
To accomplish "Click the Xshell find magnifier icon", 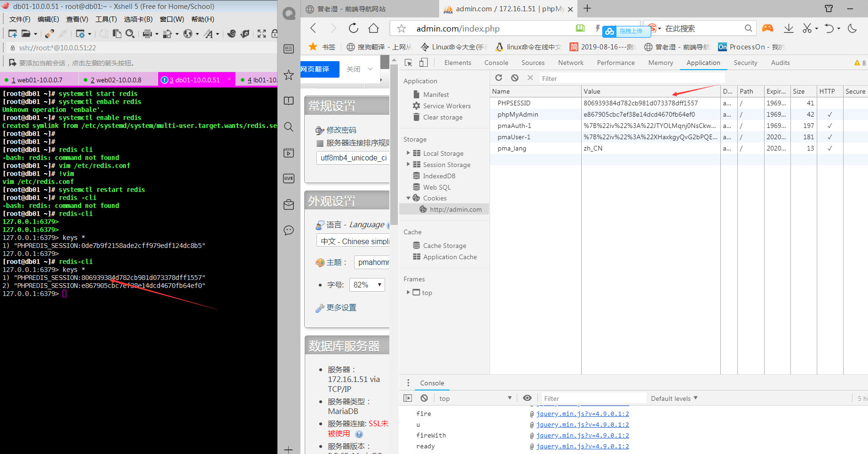I will pyautogui.click(x=130, y=33).
